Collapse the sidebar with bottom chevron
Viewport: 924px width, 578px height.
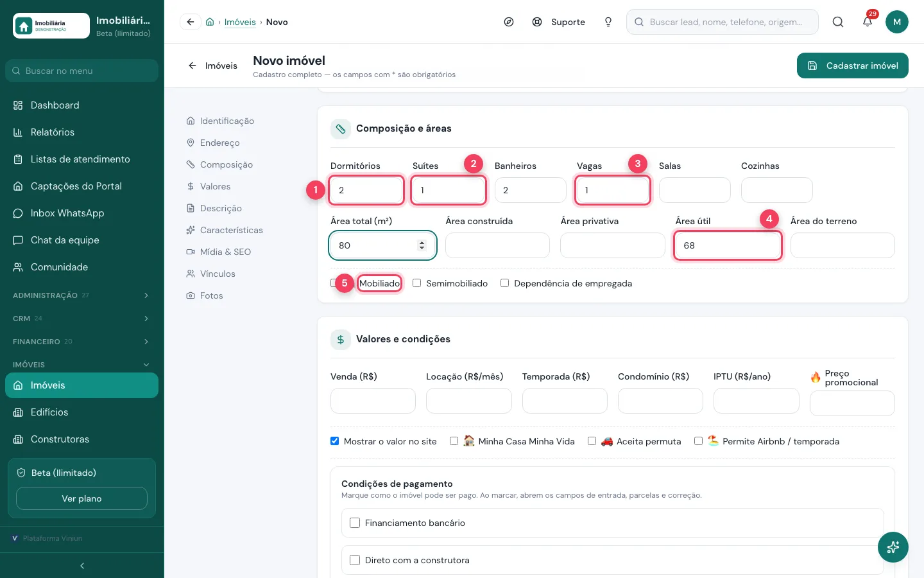[x=82, y=566]
